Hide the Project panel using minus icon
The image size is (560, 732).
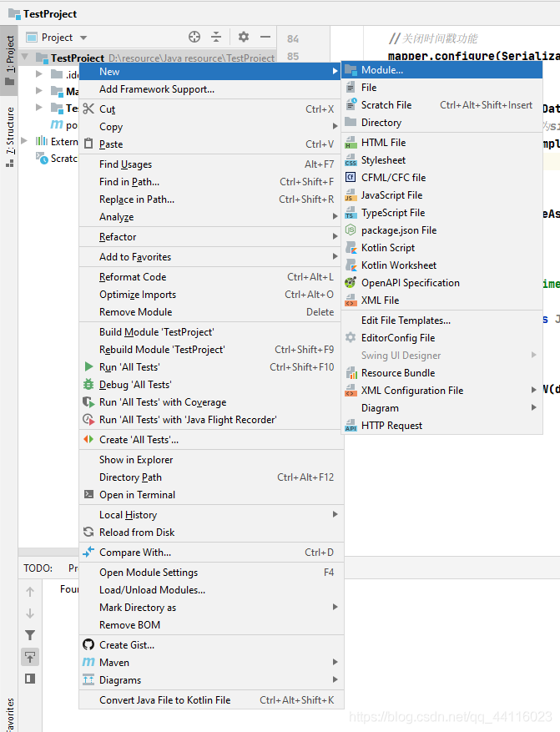pos(265,37)
